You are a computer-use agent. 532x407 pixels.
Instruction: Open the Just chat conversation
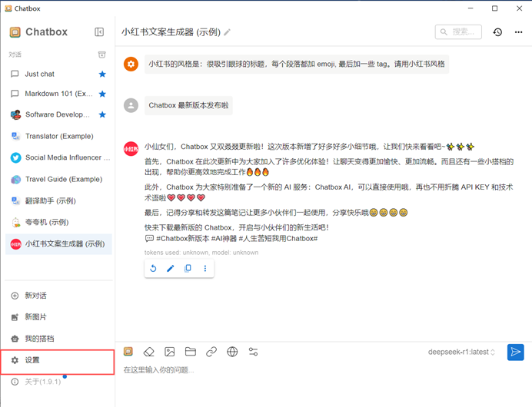(x=58, y=74)
